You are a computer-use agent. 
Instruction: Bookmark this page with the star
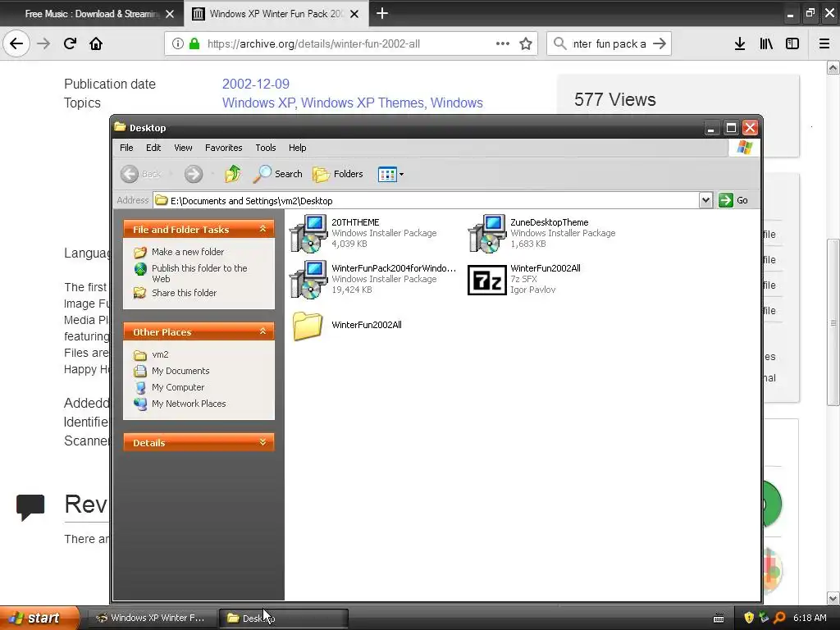526,43
